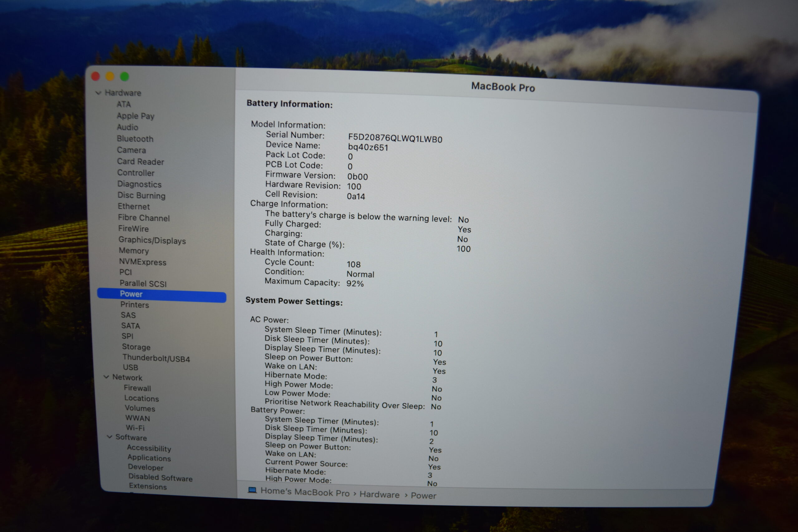Select Developer under Software
The height and width of the screenshot is (532, 798).
[x=146, y=467]
